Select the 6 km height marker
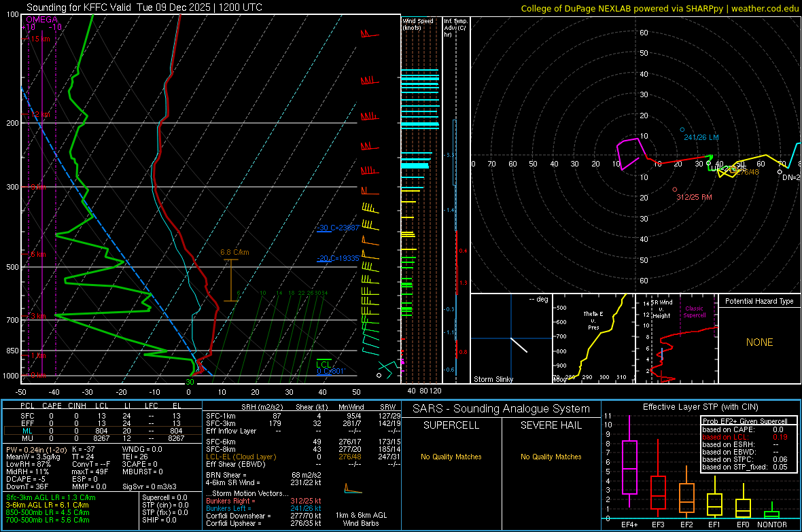This screenshot has height=532, width=802. coord(38,254)
